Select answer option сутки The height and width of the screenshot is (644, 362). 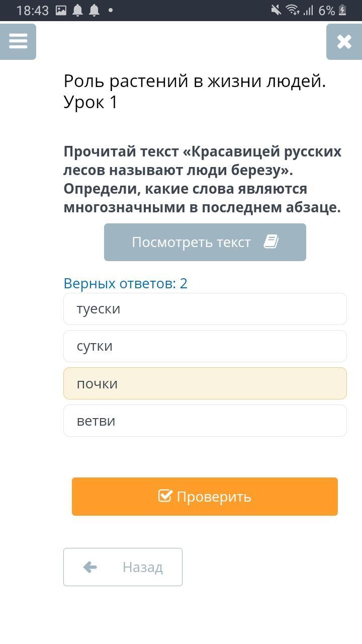205,346
